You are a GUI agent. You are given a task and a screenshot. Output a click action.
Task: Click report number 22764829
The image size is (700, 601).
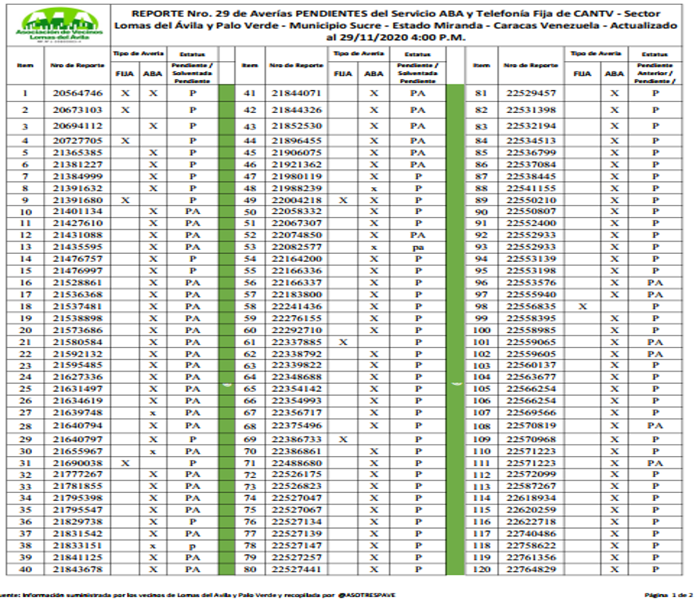pos(531,570)
